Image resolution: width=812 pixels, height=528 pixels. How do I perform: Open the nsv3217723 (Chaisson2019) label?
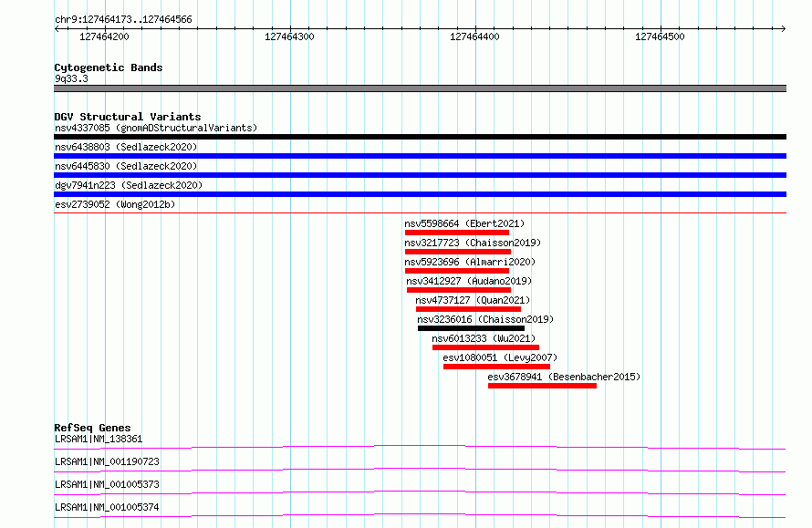click(x=473, y=243)
